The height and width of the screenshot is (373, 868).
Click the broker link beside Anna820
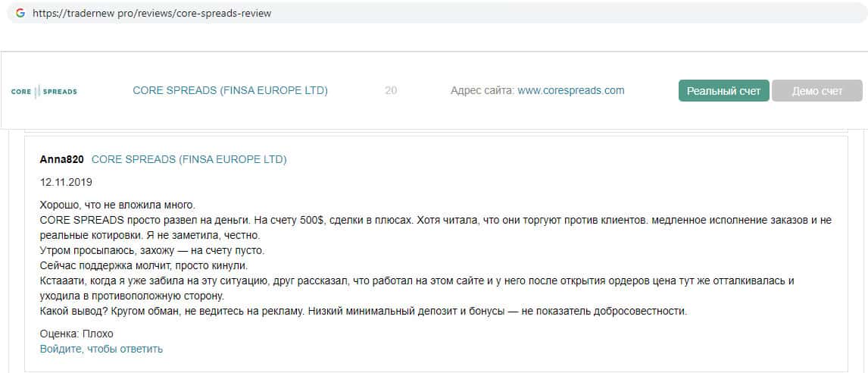tap(189, 159)
